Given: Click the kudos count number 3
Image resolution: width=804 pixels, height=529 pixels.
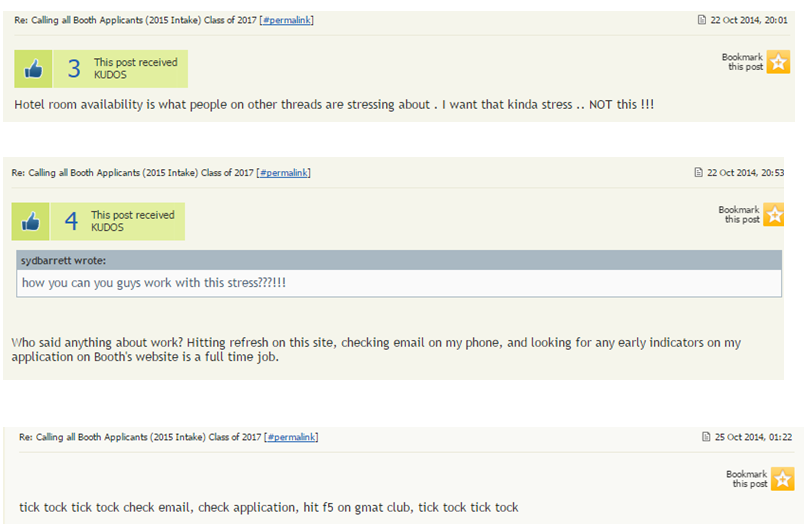Looking at the screenshot, I should tap(74, 69).
